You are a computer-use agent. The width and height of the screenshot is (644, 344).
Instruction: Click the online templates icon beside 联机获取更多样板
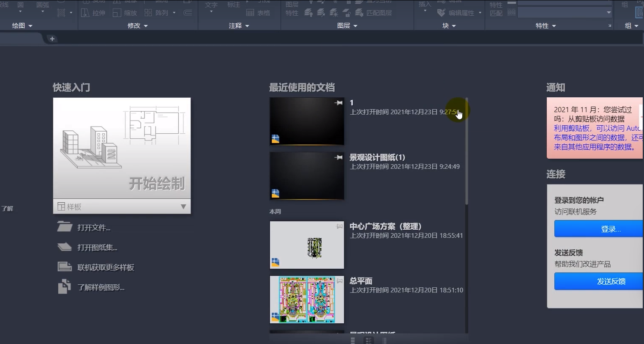[x=65, y=267]
